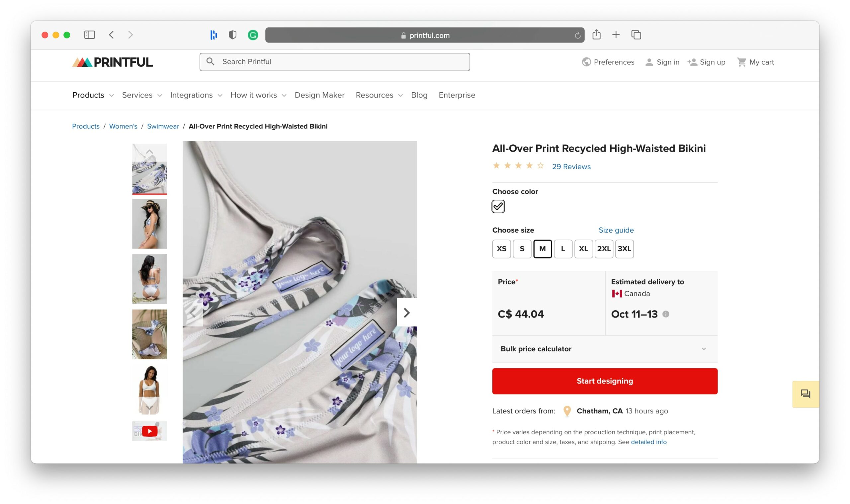Open the Design Maker menu item
The height and width of the screenshot is (504, 850).
point(319,95)
